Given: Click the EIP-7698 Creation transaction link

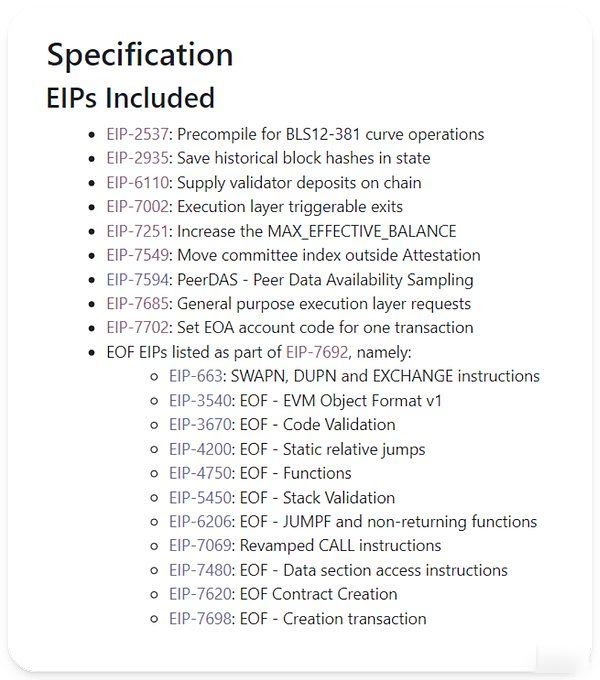Looking at the screenshot, I should (x=200, y=618).
